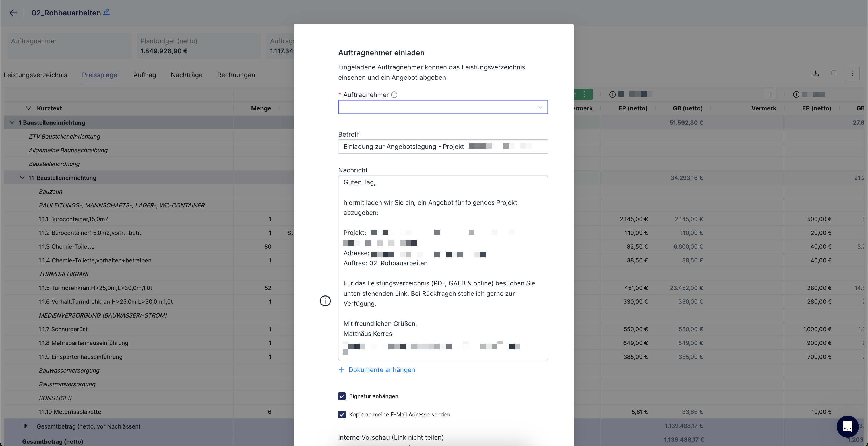Select the row '1.1.3 Chemie-Toilette'

click(149, 246)
